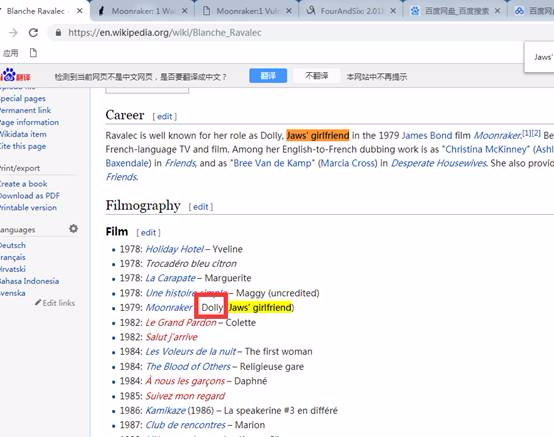Image resolution: width=554 pixels, height=437 pixels.
Task: Open the Kamikaze film link
Action: 166,410
